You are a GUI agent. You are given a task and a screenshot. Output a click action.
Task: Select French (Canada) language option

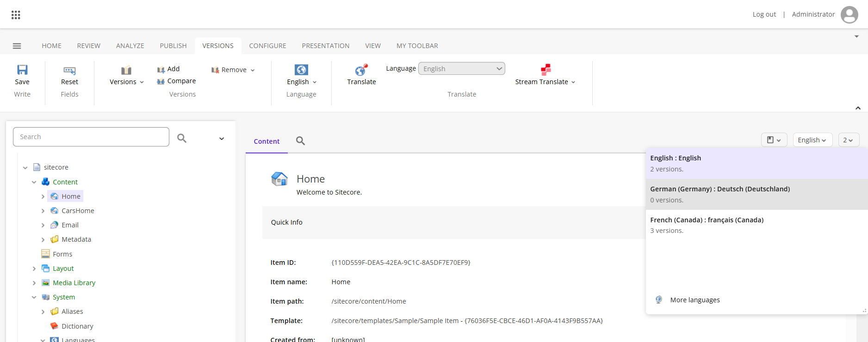point(756,225)
